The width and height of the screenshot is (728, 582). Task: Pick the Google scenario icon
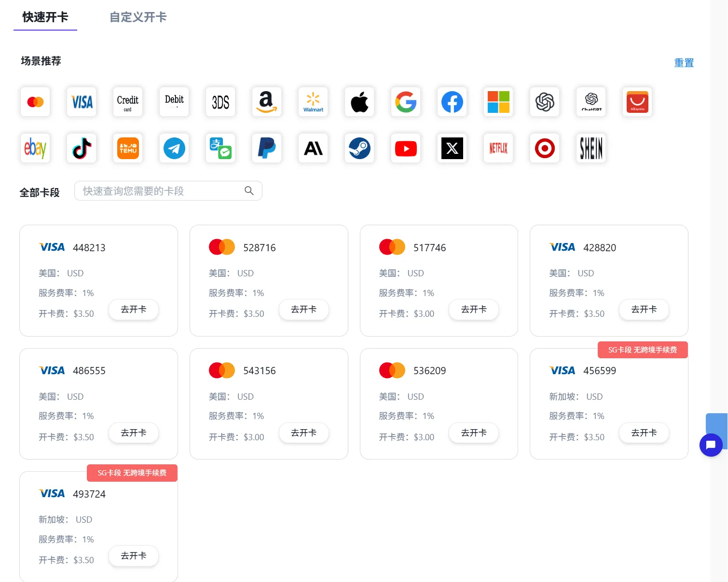click(x=406, y=102)
